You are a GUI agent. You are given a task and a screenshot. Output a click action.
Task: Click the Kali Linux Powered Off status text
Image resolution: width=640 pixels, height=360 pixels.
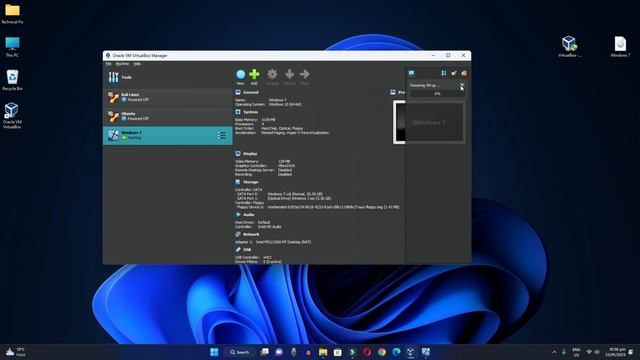[138, 100]
